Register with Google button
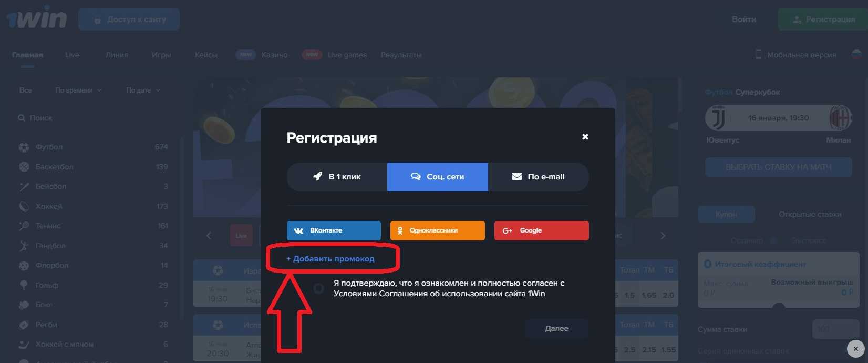The image size is (868, 363). point(541,230)
